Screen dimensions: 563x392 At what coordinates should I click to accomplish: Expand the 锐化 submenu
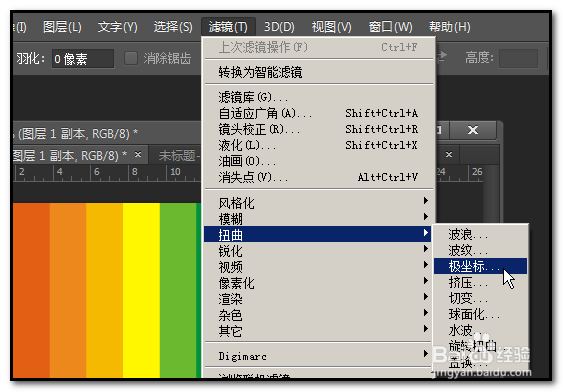(318, 251)
